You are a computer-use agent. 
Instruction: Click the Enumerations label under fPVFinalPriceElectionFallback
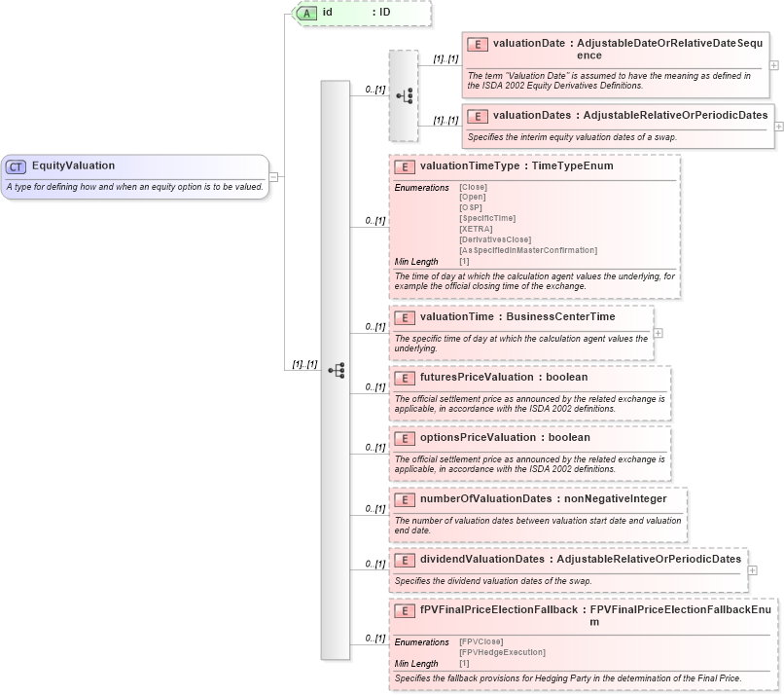[422, 642]
